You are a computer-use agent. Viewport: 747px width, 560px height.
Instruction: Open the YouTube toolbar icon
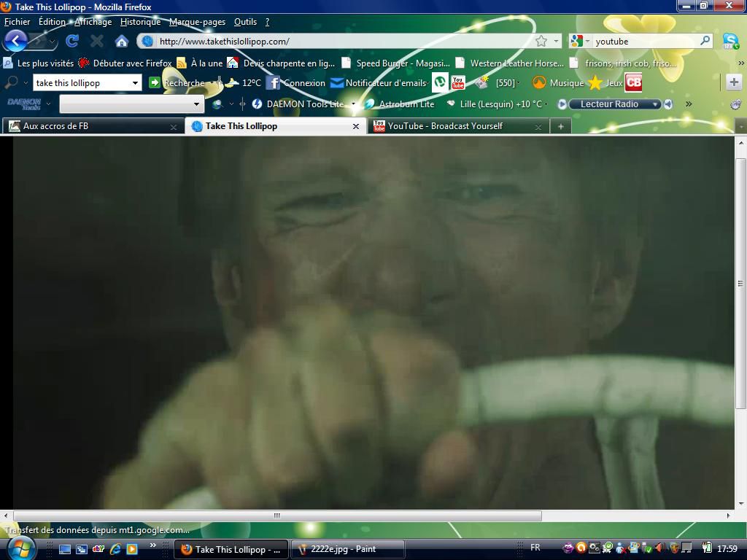click(458, 82)
